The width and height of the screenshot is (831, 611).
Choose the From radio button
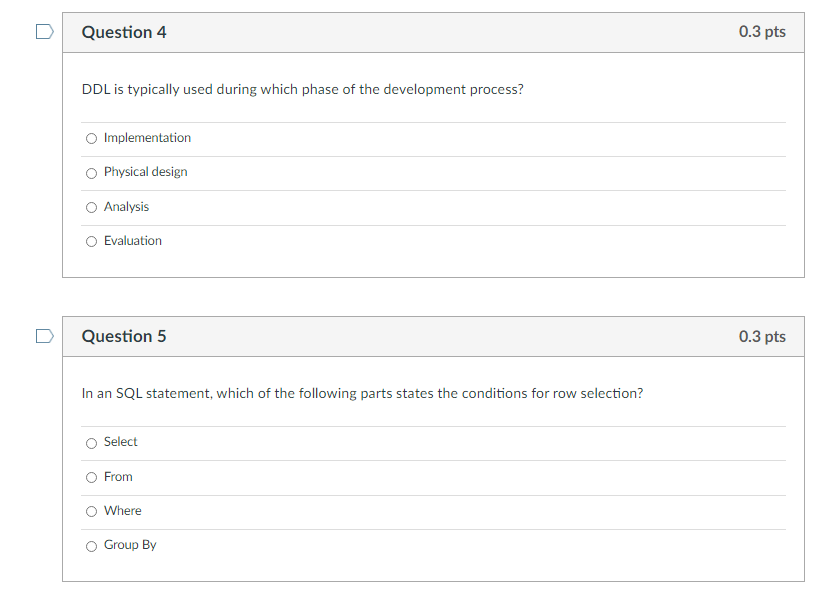point(92,477)
